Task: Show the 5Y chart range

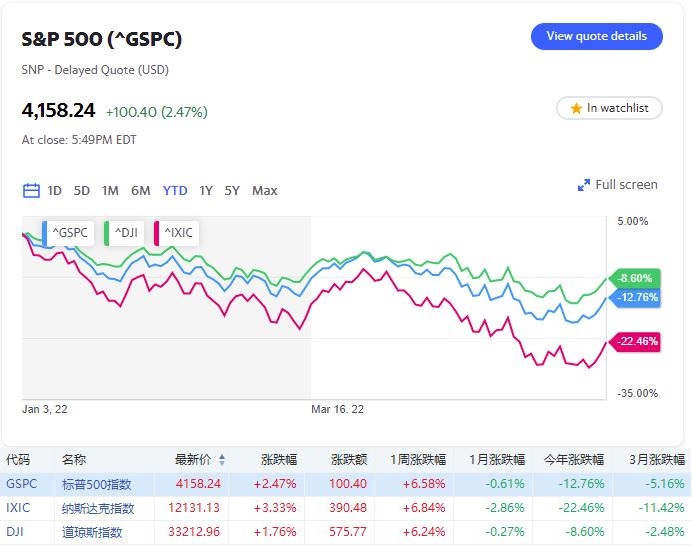Action: pyautogui.click(x=232, y=191)
